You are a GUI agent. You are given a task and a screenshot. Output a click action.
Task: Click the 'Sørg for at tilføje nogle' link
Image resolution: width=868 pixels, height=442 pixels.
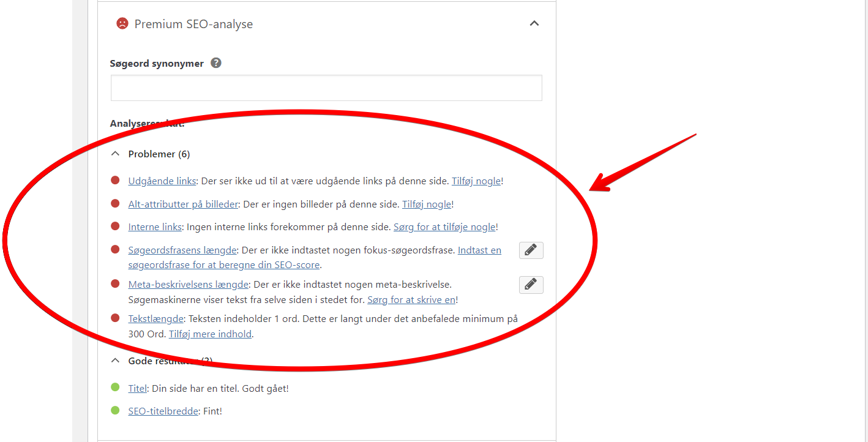tap(444, 227)
